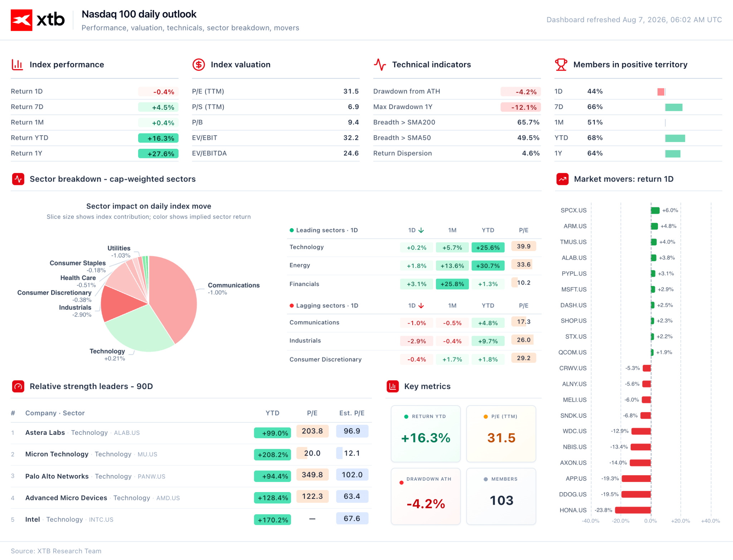This screenshot has height=560, width=733.
Task: Click the ARM.US ticker in Market movers
Action: pyautogui.click(x=575, y=226)
